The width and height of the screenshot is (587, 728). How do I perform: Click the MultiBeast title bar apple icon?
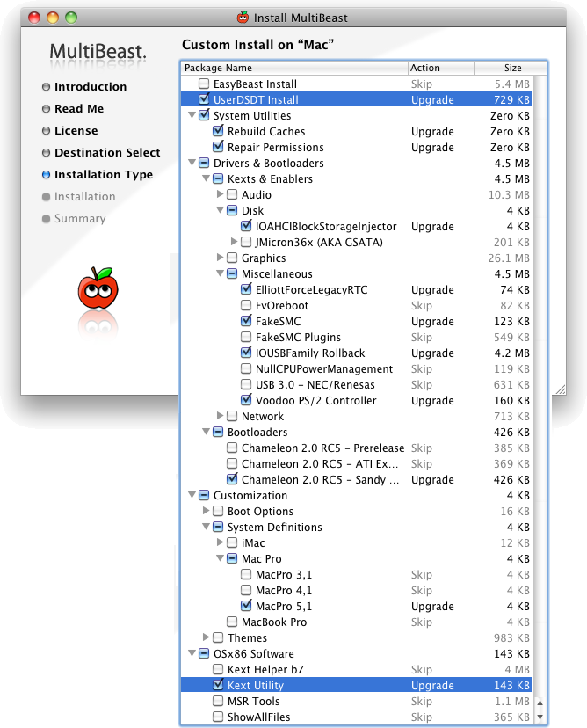[243, 18]
